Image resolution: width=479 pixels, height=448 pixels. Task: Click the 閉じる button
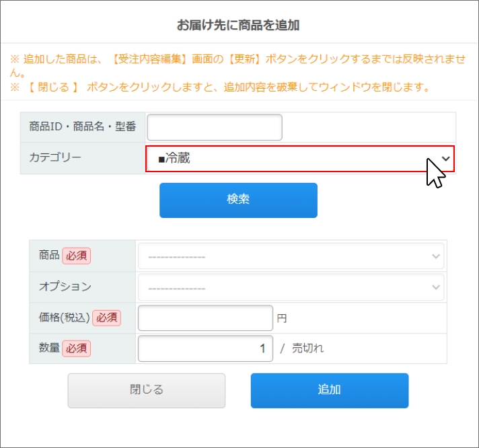coord(146,390)
